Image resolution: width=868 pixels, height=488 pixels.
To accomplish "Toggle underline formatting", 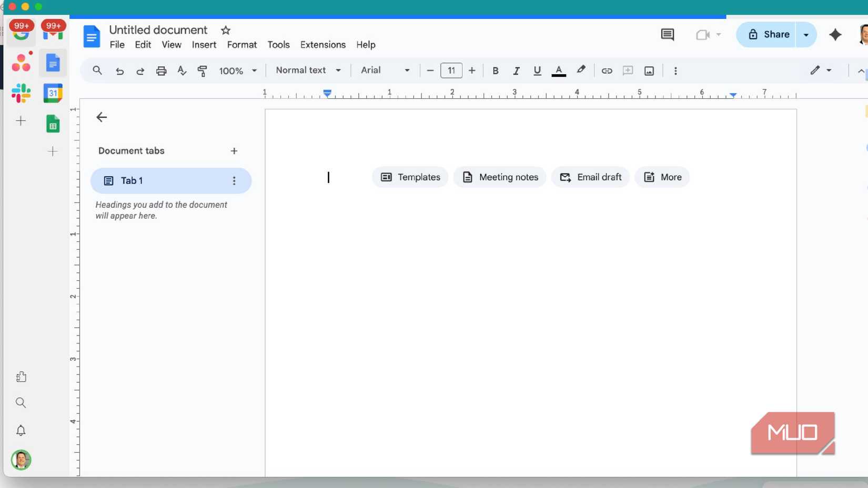I will pos(537,70).
